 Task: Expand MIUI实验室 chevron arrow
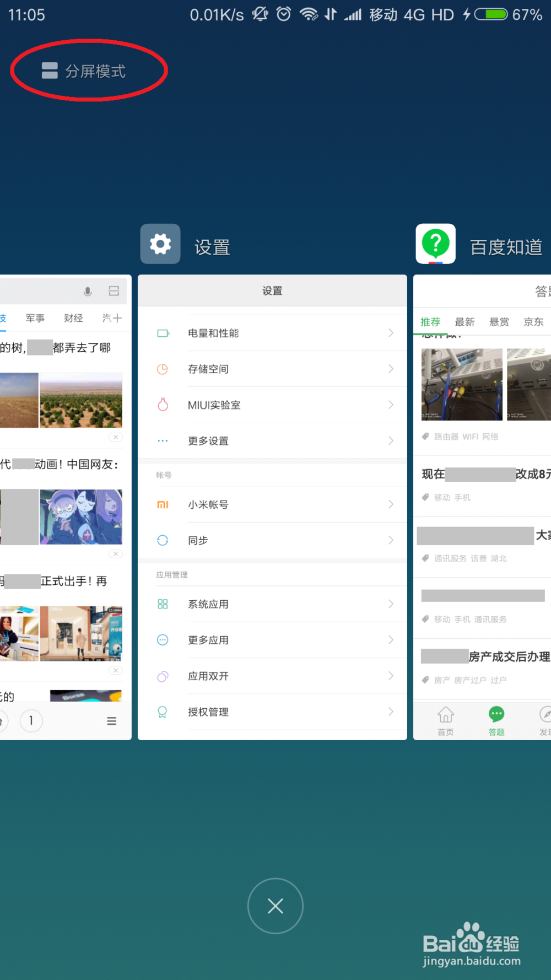click(391, 405)
